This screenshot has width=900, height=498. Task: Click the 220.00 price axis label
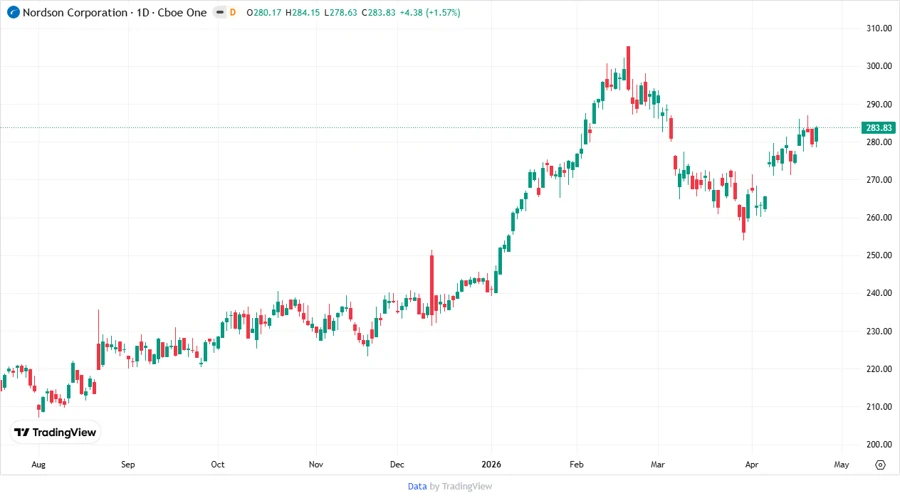879,369
